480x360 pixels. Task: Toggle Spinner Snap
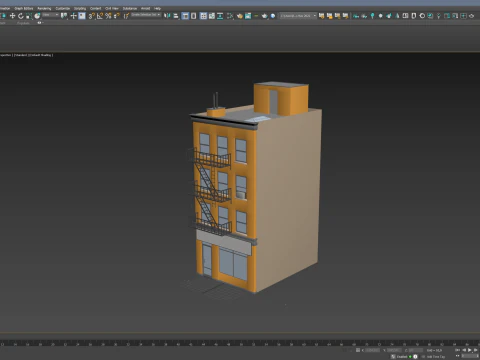[x=117, y=16]
